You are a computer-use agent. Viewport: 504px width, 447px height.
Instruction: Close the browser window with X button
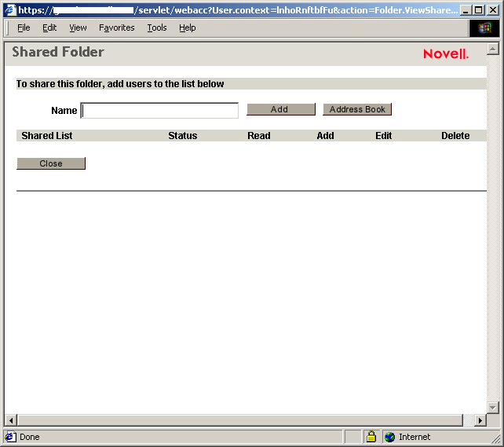[x=493, y=10]
